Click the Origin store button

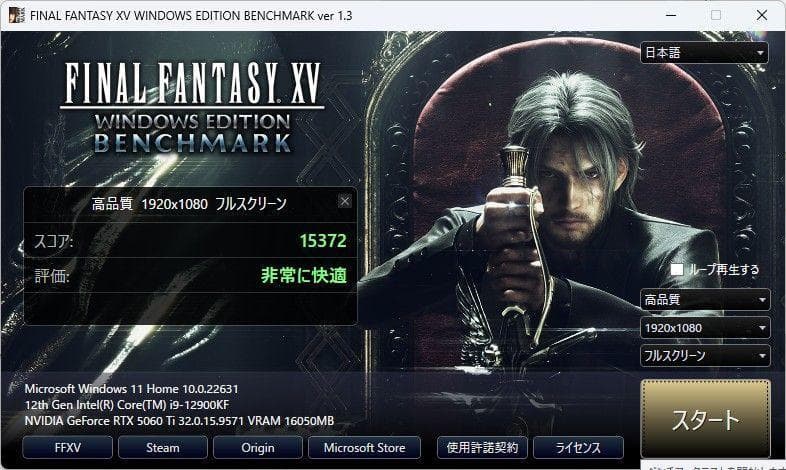click(258, 447)
